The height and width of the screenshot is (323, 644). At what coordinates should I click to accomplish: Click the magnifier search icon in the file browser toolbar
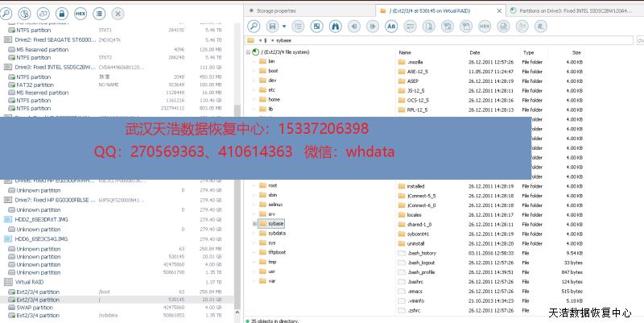click(253, 26)
